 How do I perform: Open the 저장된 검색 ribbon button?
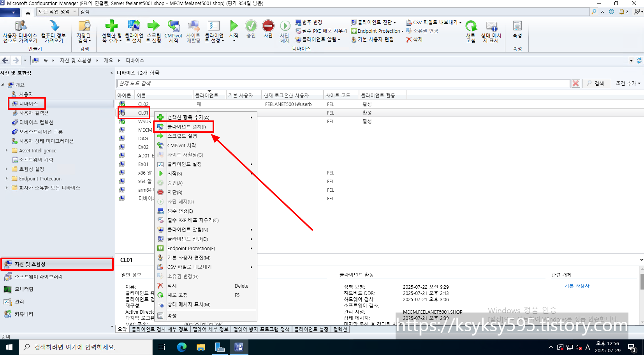point(84,32)
